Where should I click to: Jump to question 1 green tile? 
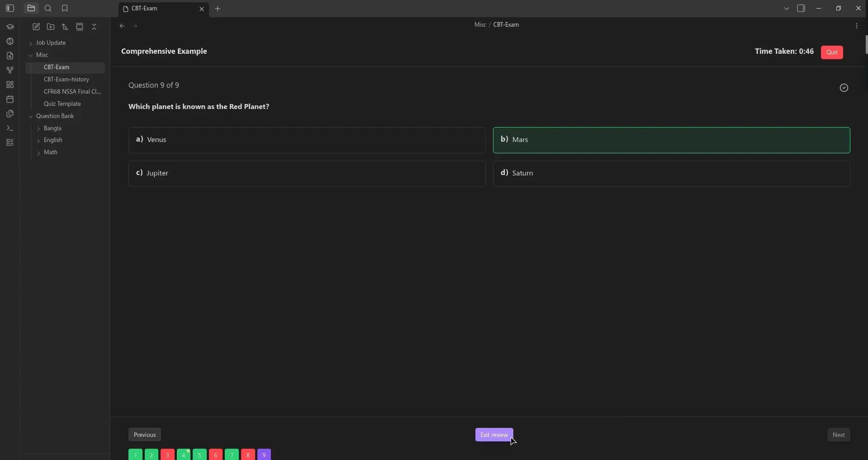point(135,455)
